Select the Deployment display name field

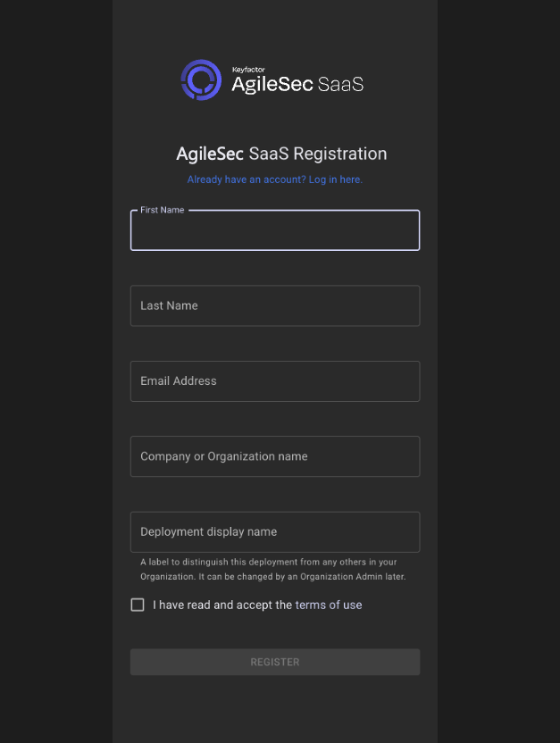point(275,531)
